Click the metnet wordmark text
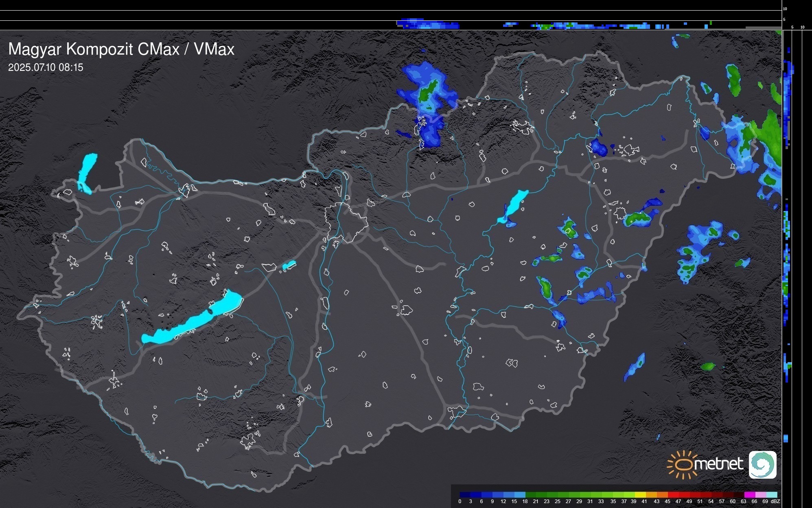 click(718, 464)
